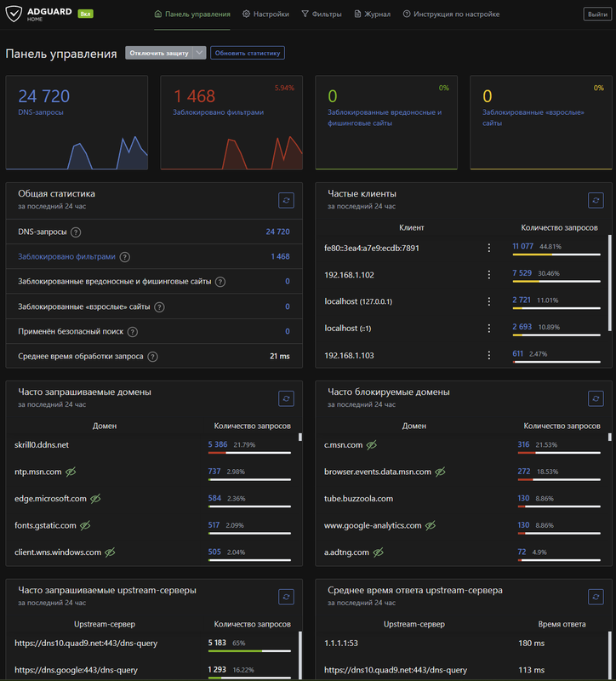
Task: Click 11 077 request count for fe80 client
Action: [x=522, y=246]
